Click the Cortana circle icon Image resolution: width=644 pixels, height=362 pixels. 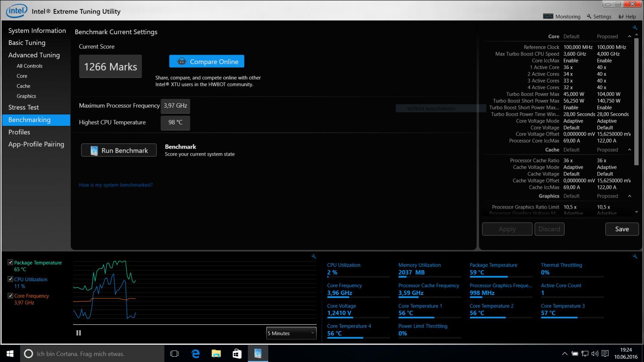29,354
